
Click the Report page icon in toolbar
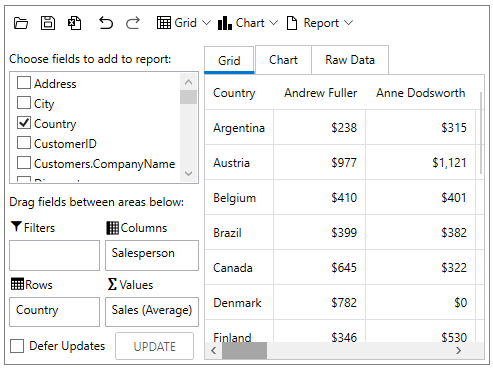pos(292,23)
